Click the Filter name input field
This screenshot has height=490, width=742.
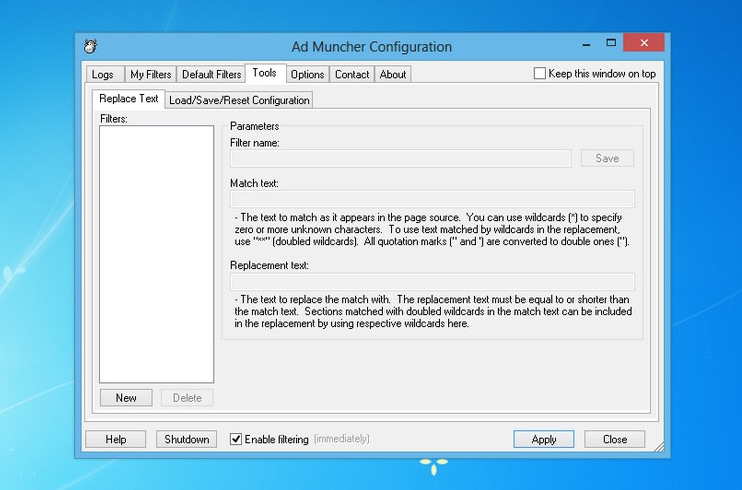401,159
